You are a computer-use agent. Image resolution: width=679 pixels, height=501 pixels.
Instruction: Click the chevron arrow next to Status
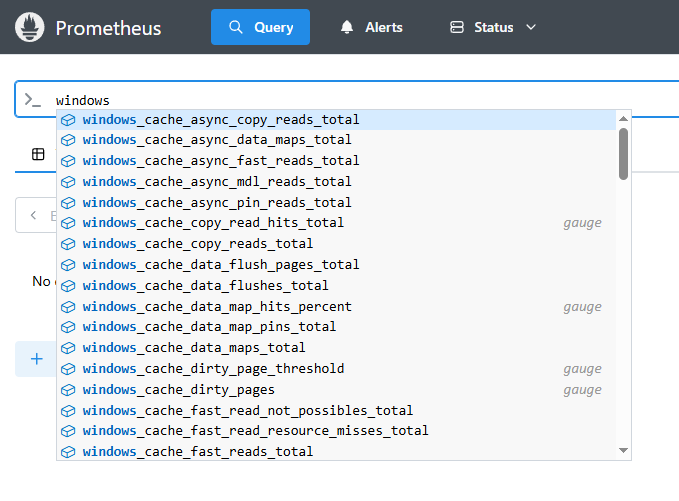pos(531,27)
